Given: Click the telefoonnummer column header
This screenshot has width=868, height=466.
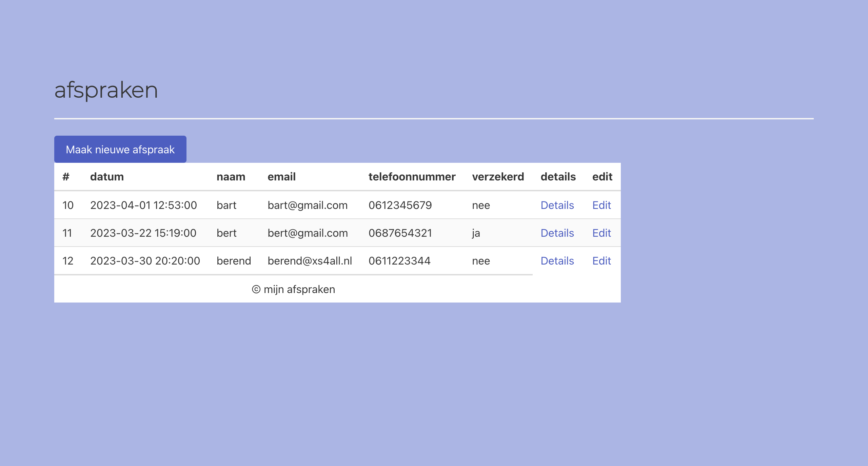Looking at the screenshot, I should [412, 177].
